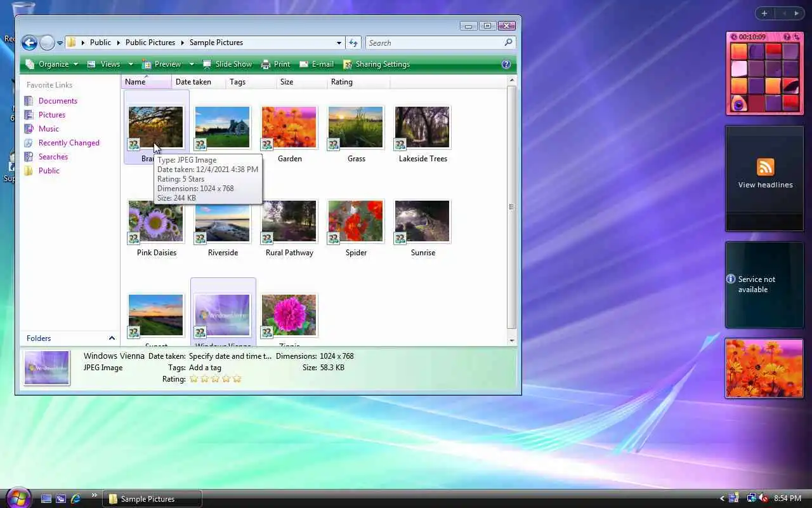Sort by the Tags column header
812x508 pixels.
tap(251, 82)
